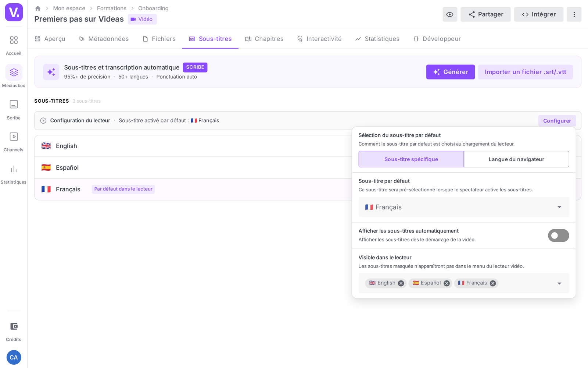Click the SCRIBE badge
The image size is (588, 368).
[195, 67]
